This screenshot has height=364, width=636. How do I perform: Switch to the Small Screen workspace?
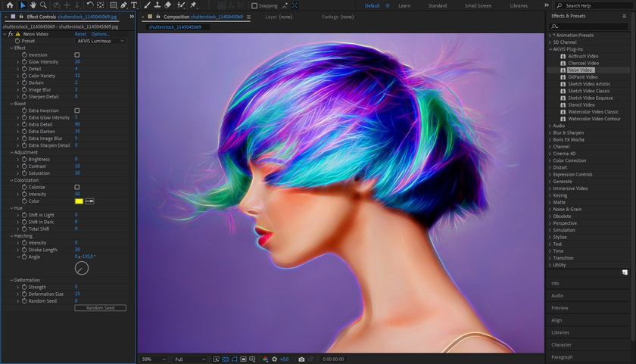[479, 5]
